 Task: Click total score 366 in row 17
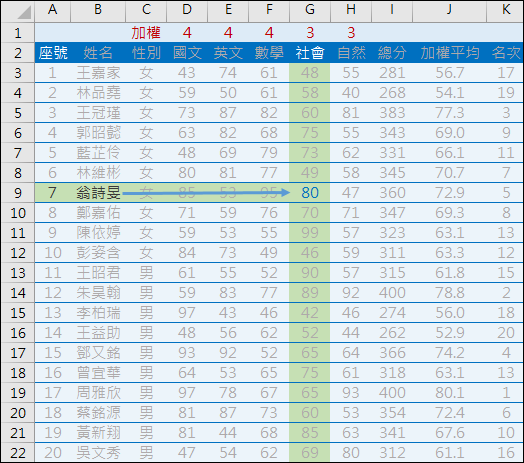coord(392,353)
